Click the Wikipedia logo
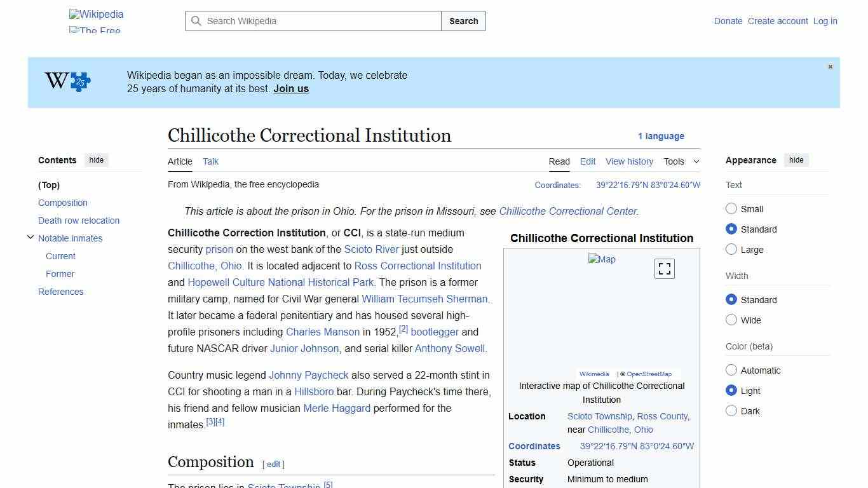 (96, 14)
